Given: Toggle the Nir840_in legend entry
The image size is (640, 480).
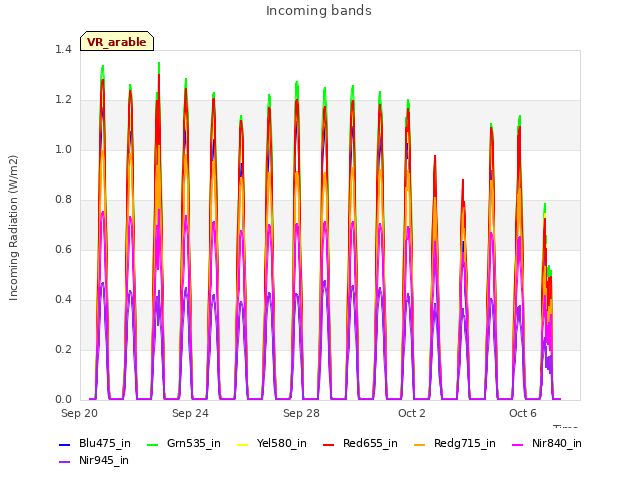Looking at the screenshot, I should coord(547,443).
